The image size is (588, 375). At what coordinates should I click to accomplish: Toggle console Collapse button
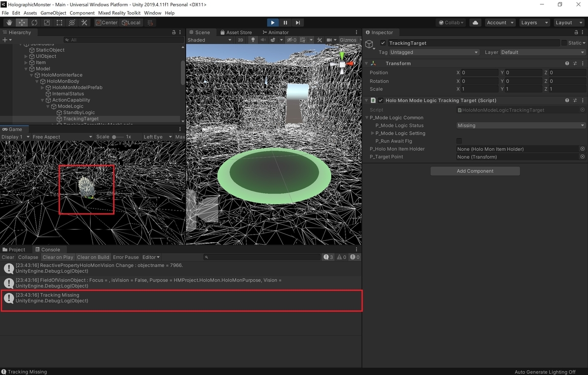point(28,257)
